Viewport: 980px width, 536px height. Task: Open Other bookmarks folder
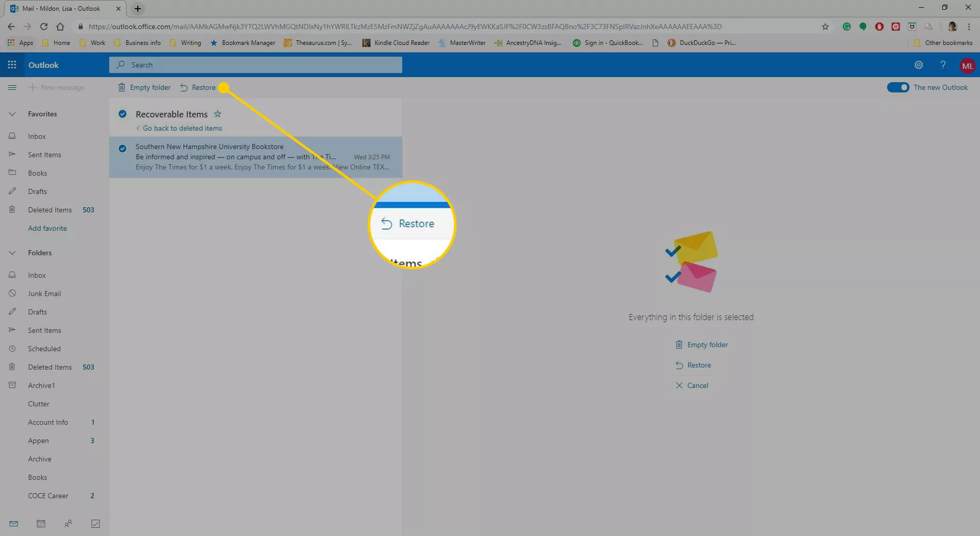coord(943,43)
